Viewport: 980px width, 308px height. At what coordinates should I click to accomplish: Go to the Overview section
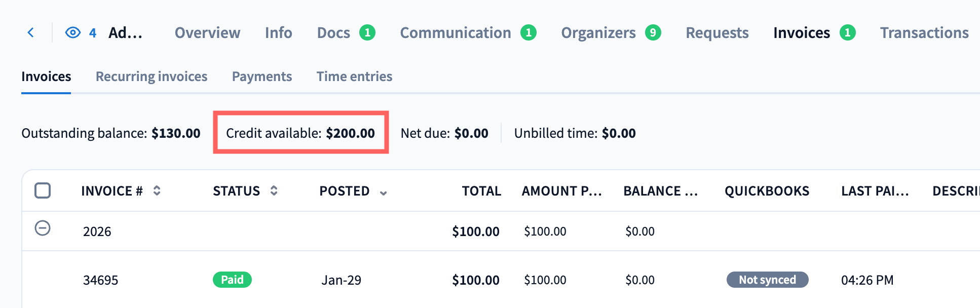[x=207, y=33]
